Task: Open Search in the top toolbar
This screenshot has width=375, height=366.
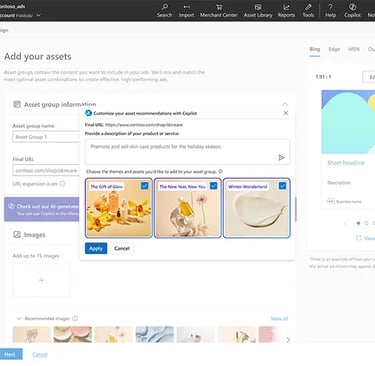Action: pos(164,10)
